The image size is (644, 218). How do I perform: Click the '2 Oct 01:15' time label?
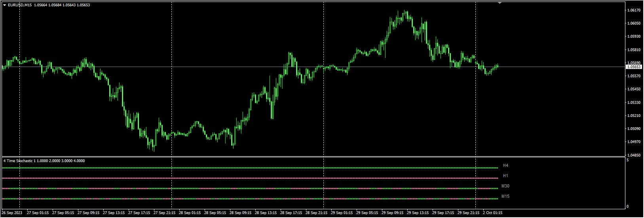(x=492, y=213)
